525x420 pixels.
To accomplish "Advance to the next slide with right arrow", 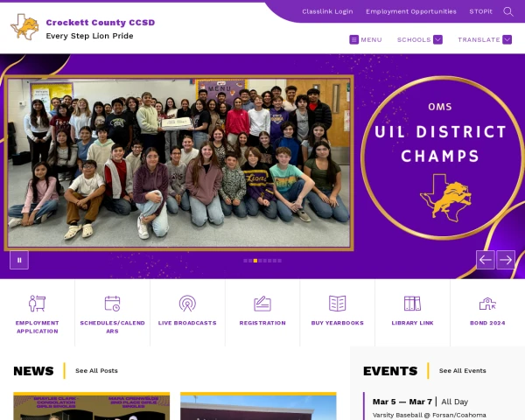I will (506, 260).
